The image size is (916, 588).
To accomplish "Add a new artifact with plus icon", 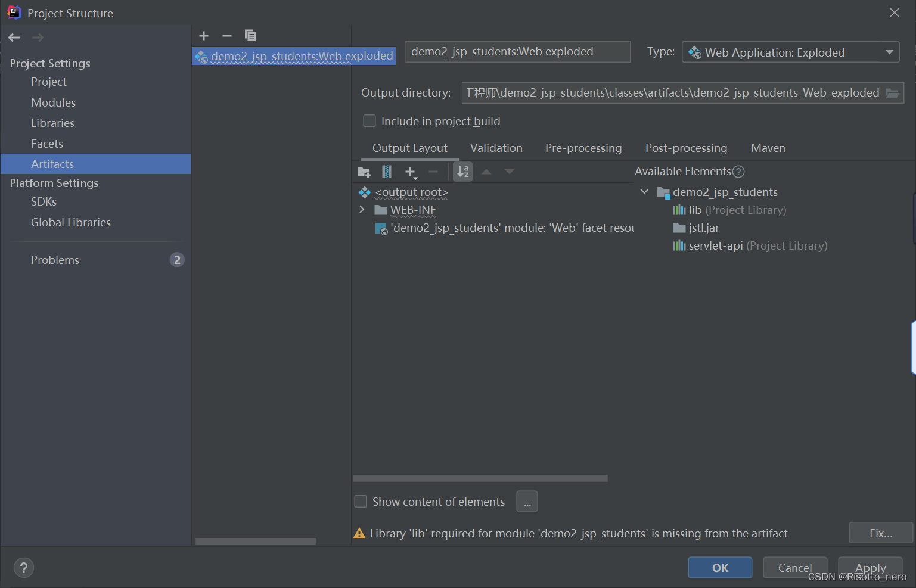I will [204, 36].
